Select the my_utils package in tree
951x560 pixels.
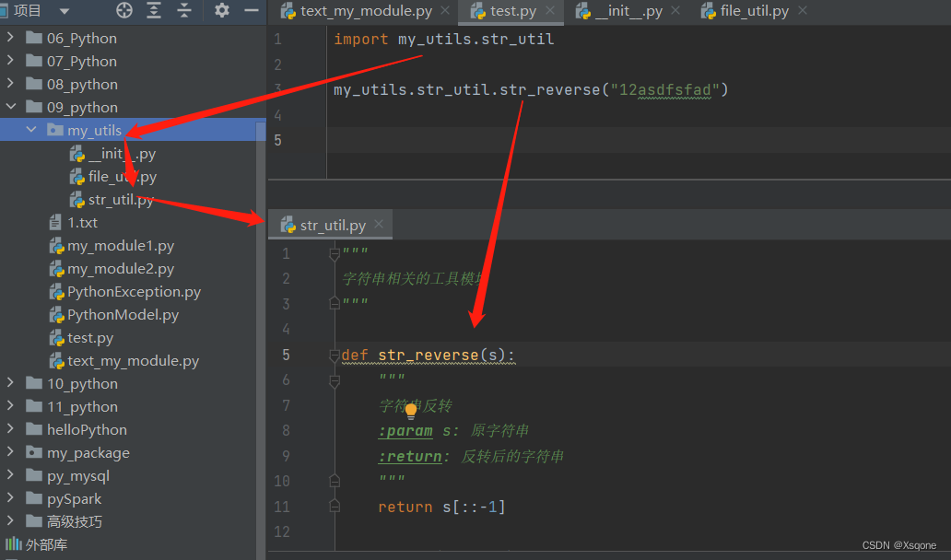pos(94,130)
